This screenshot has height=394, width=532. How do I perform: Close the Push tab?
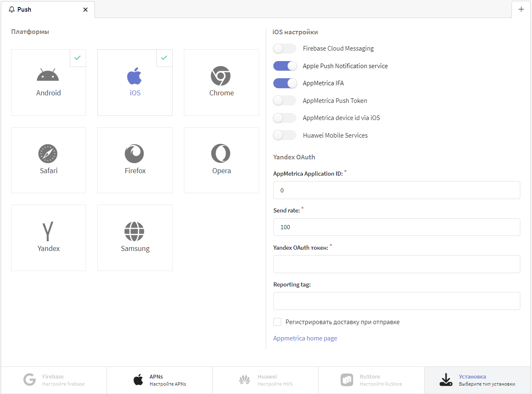[86, 10]
